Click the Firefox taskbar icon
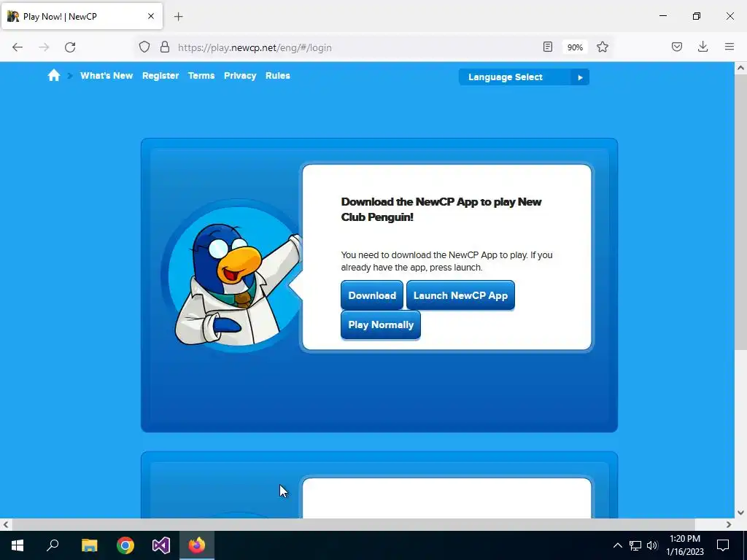 point(197,545)
